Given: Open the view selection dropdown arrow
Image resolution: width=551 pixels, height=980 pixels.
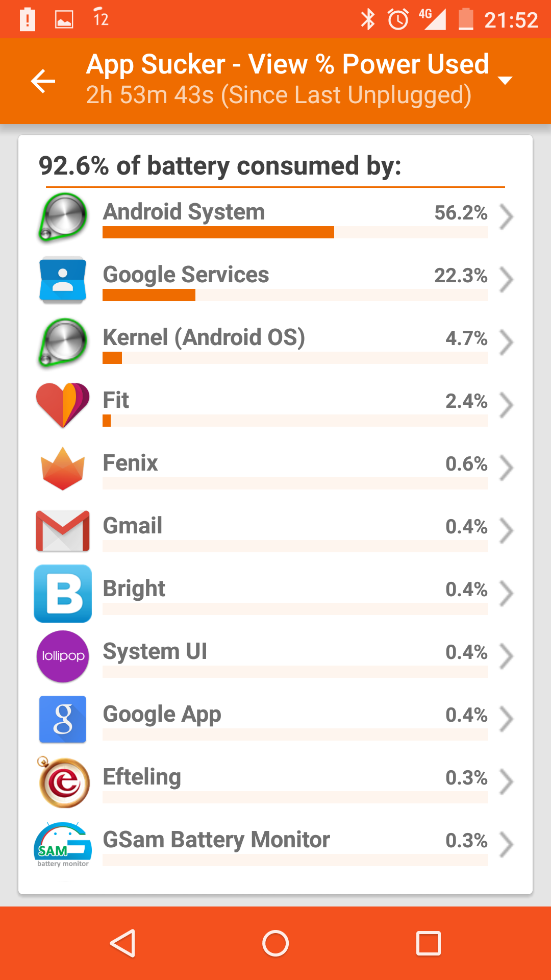Looking at the screenshot, I should point(505,81).
